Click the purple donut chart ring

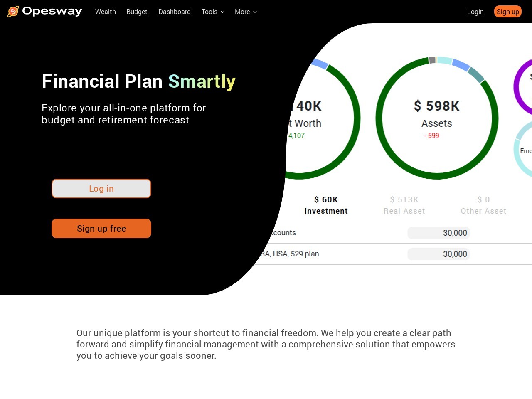click(x=523, y=87)
